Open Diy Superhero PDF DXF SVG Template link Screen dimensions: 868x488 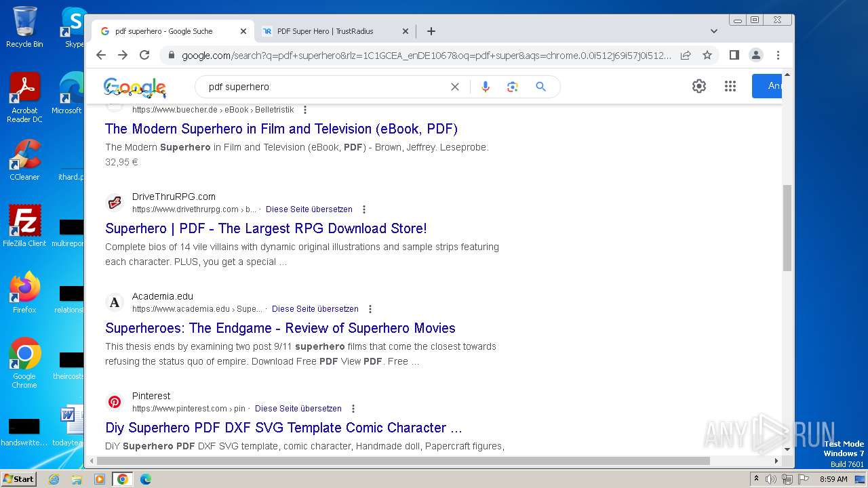(x=283, y=428)
